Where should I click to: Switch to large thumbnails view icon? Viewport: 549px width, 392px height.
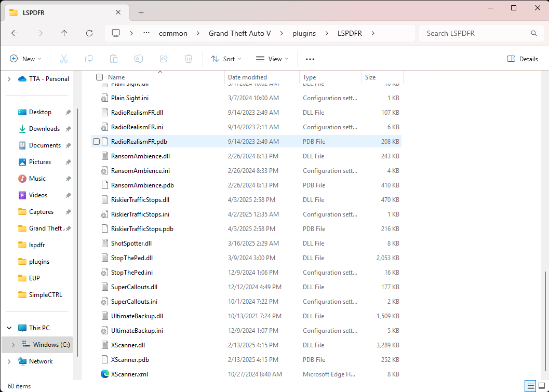[542, 386]
